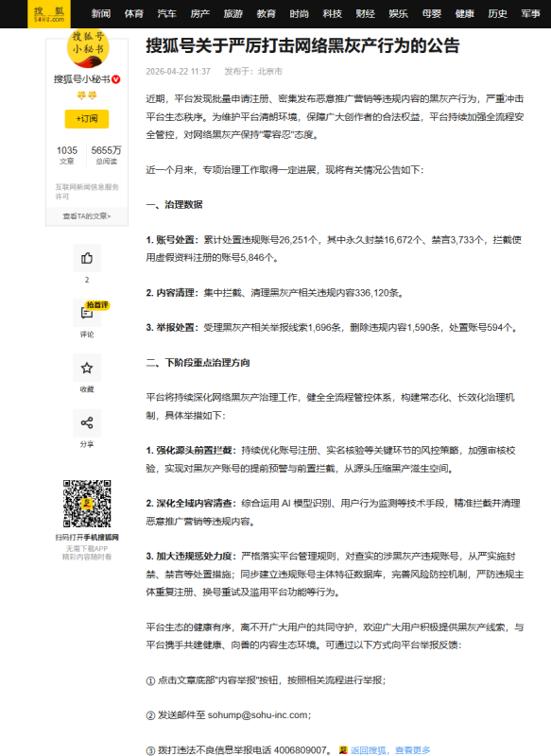Click the article title heading
The image size is (551, 756).
[302, 45]
